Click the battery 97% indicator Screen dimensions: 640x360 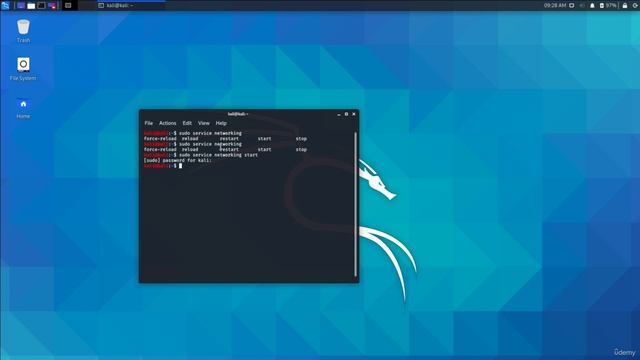point(608,5)
